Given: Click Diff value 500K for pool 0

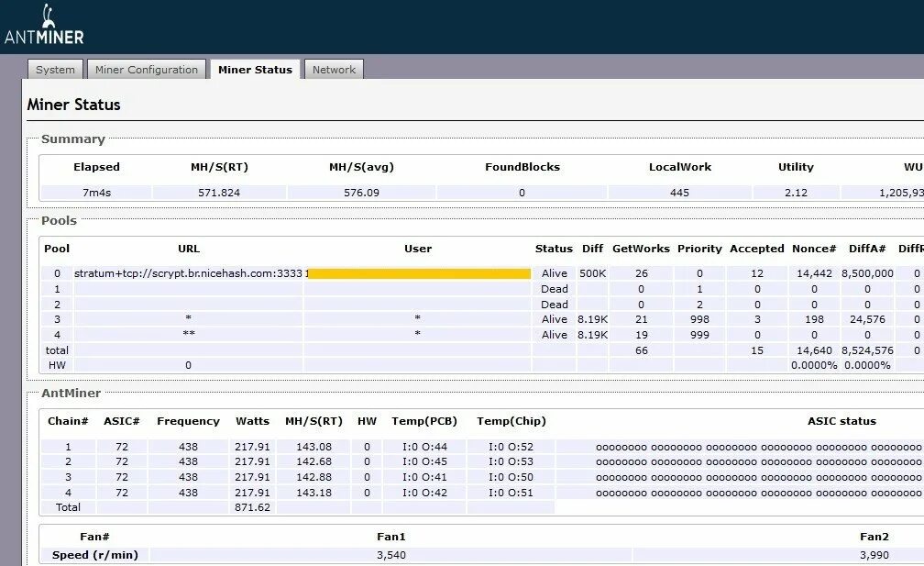Looking at the screenshot, I should click(x=593, y=273).
